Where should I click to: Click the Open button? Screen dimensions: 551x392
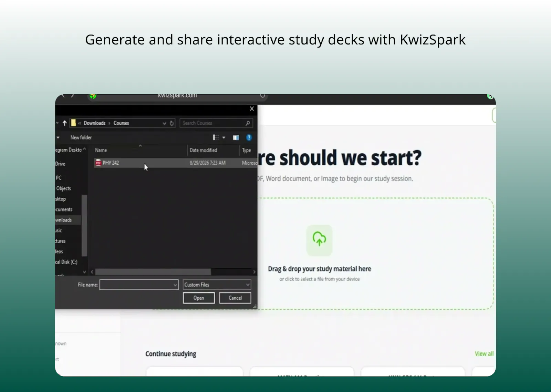pyautogui.click(x=199, y=298)
